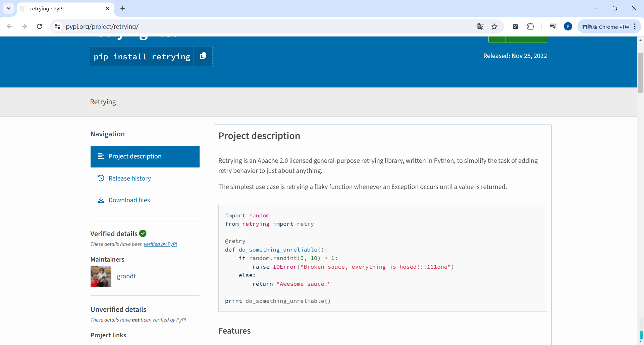The width and height of the screenshot is (644, 345).
Task: Click the 'raise IOError' code line
Action: coord(353,267)
